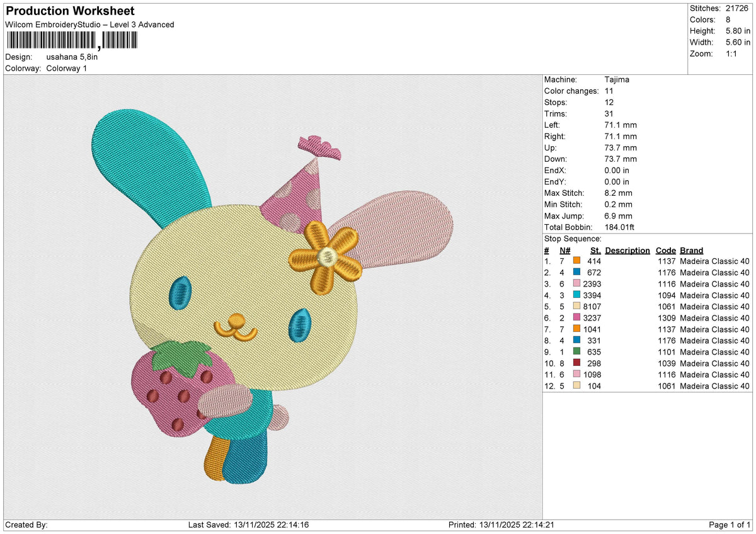Select the height value '5.80 in'
756x534 pixels.
pos(738,31)
